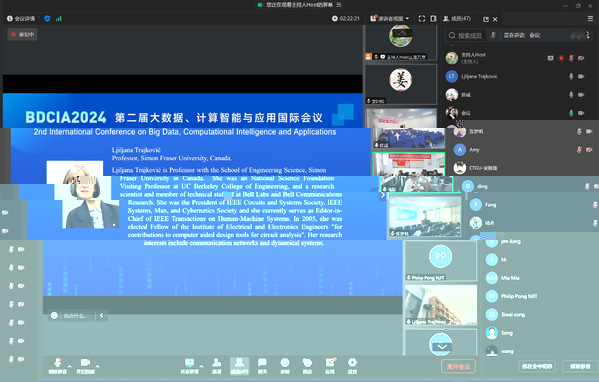Viewport: 599px width, 382px height.
Task: Open hamburger menu at top right
Action: (590, 18)
